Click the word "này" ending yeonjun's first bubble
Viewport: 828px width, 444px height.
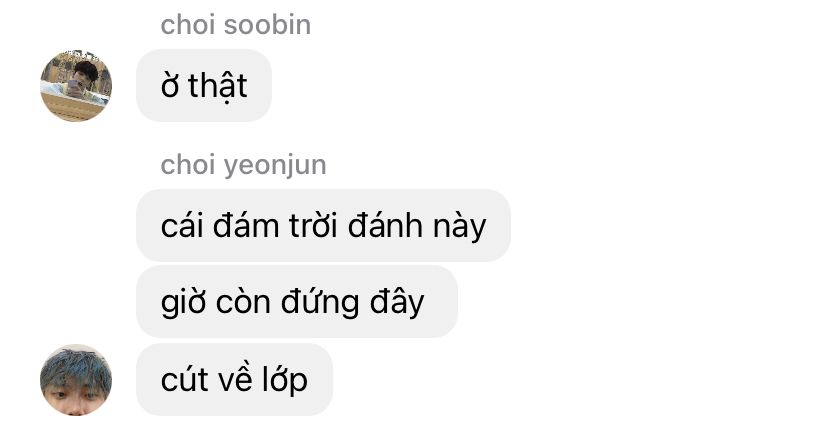459,227
